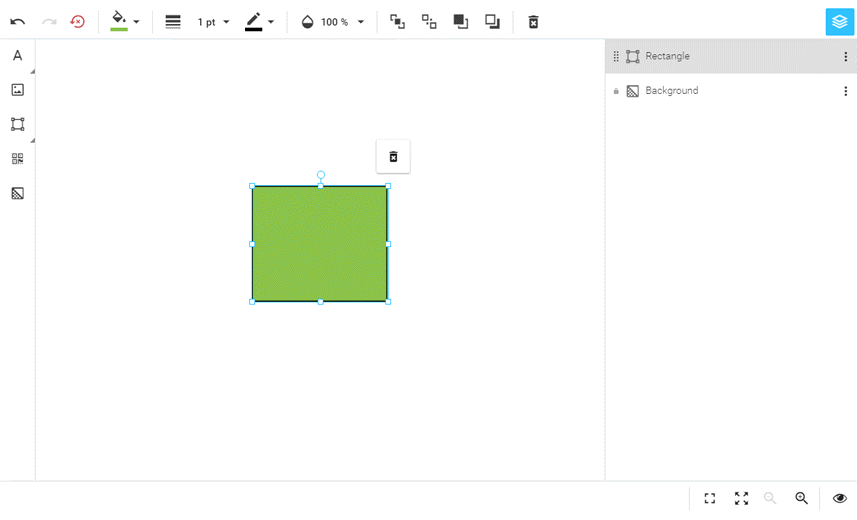Screen dimensions: 857x520
Task: Click the fit to screen icon
Action: 709,498
